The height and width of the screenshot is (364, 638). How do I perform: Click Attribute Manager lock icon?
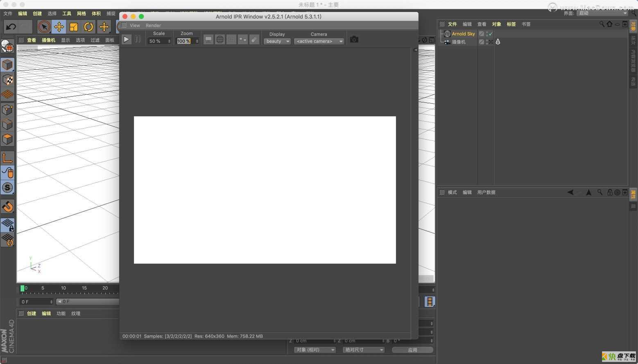tap(610, 192)
